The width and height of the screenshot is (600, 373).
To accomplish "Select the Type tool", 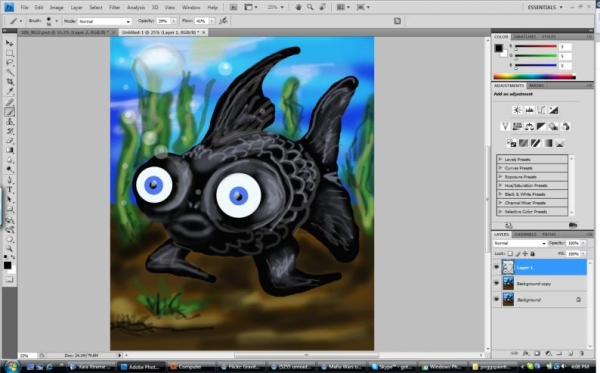I will (10, 190).
